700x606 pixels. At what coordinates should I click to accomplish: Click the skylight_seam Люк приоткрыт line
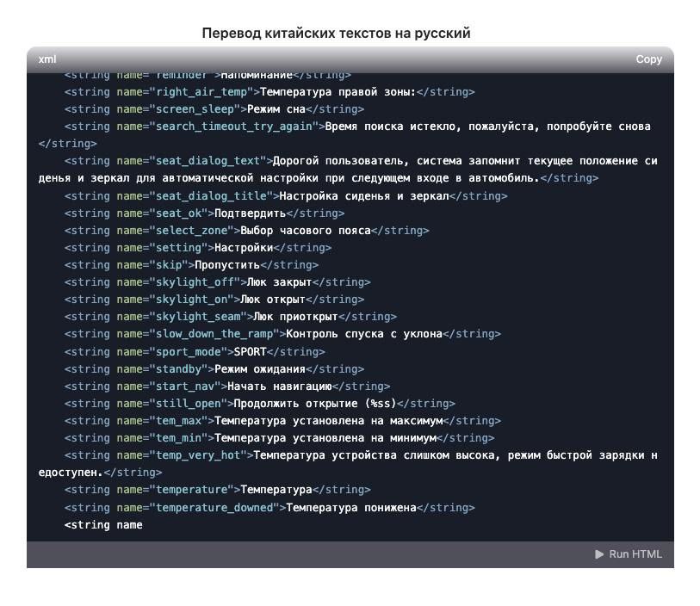pyautogui.click(x=231, y=317)
